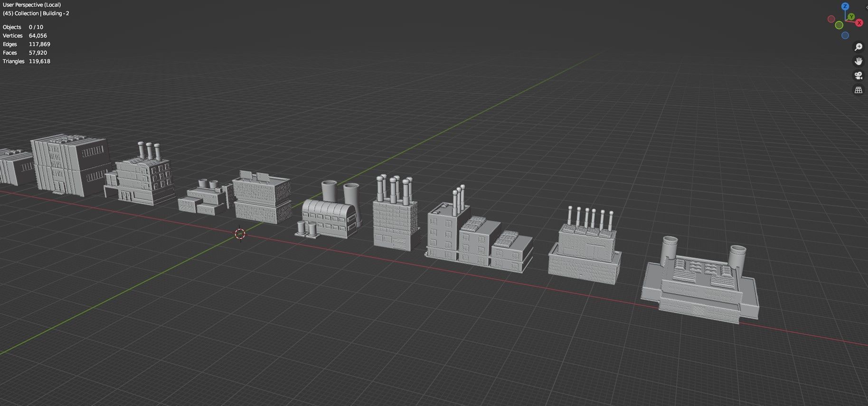This screenshot has height=406, width=868.
Task: Select the flat-roofed two-tier building near the cursor
Action: (262, 197)
